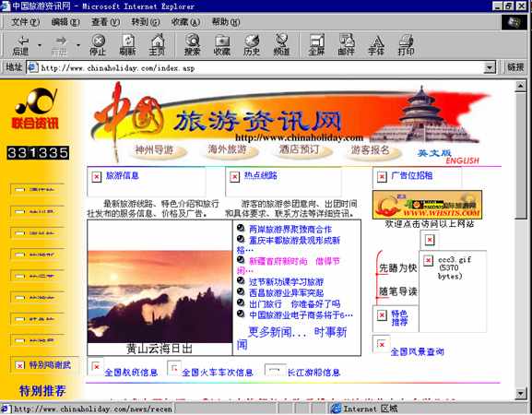The height and width of the screenshot is (415, 532).
Task: Open news 两岸旅游界聚预商合作
Action: point(290,230)
